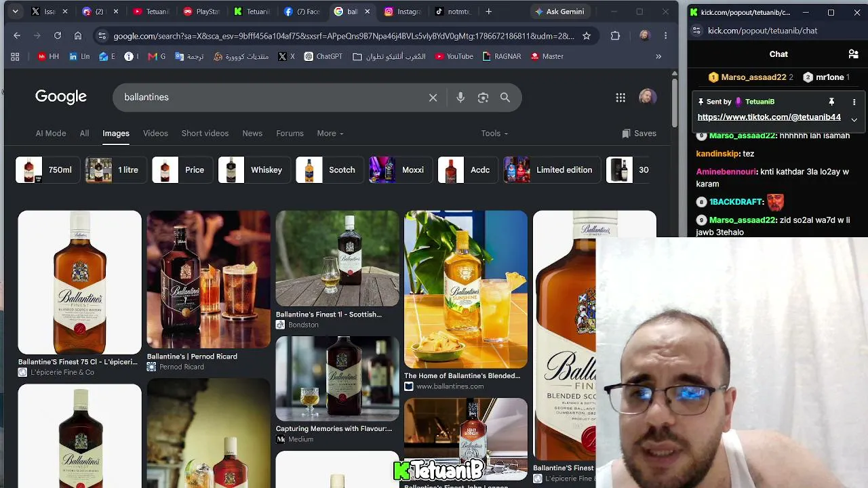Open Chrome's home page via house icon
The height and width of the screenshot is (488, 868).
click(x=78, y=35)
